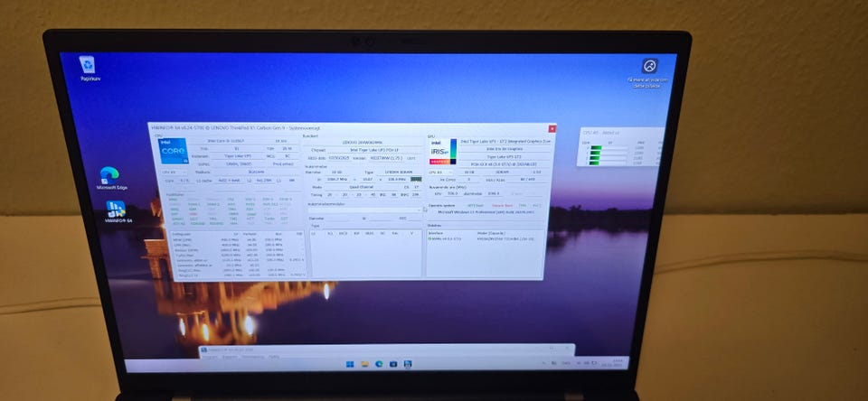Open the fourth menu in the HWiNFO main window

(273, 357)
